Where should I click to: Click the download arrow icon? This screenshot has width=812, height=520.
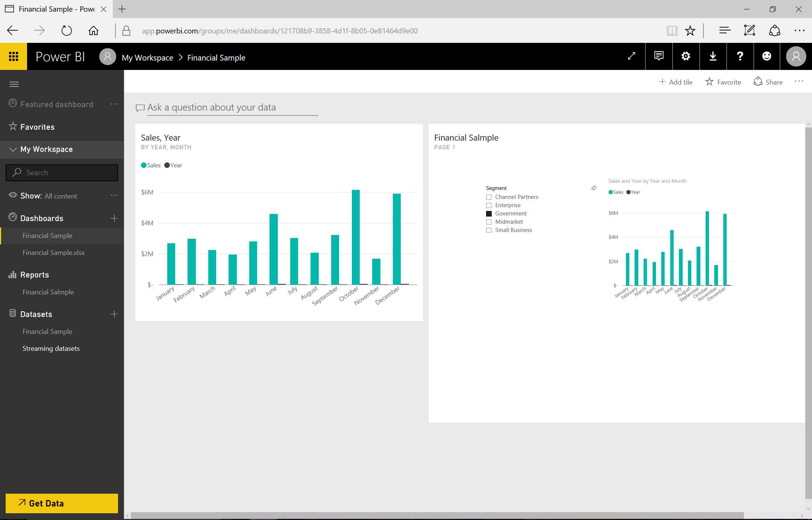(713, 56)
